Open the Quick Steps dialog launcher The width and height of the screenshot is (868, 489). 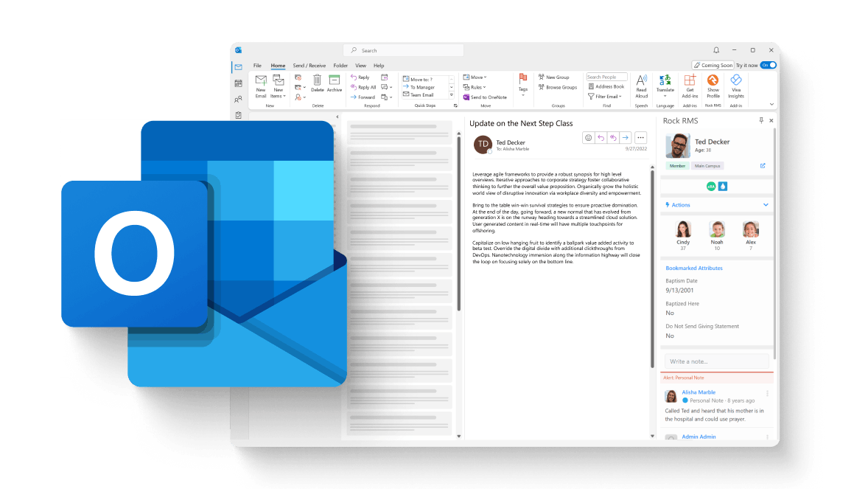point(455,105)
